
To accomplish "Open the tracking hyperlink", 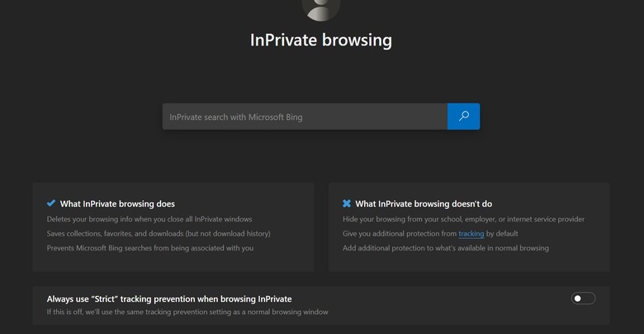I will (471, 234).
